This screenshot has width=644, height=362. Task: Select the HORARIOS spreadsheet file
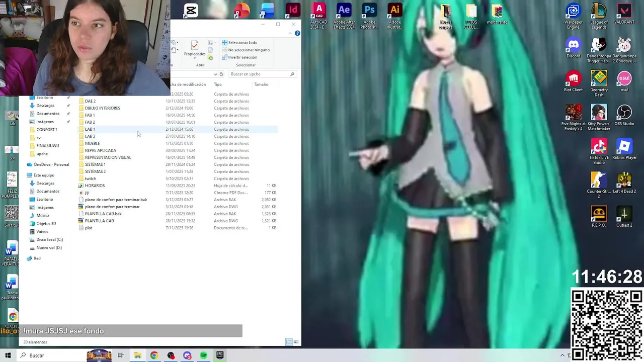coord(178,186)
